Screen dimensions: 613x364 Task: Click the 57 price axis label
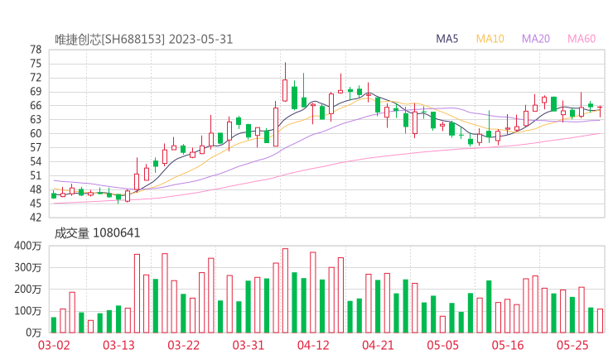pyautogui.click(x=36, y=147)
